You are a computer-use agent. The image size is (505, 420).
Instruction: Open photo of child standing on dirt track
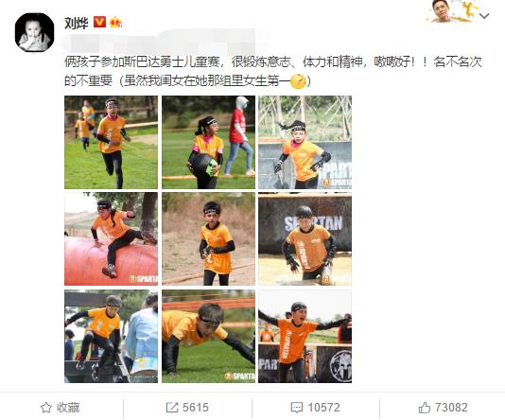208,239
